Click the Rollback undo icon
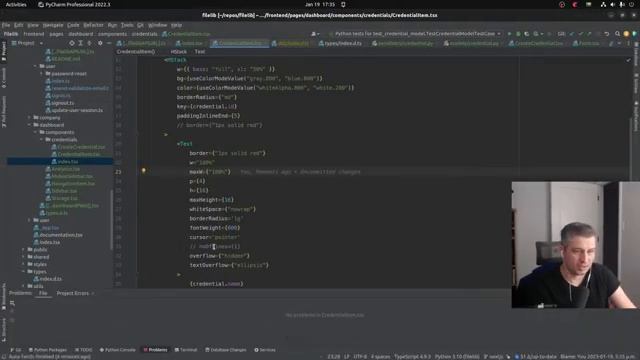 [x=607, y=34]
